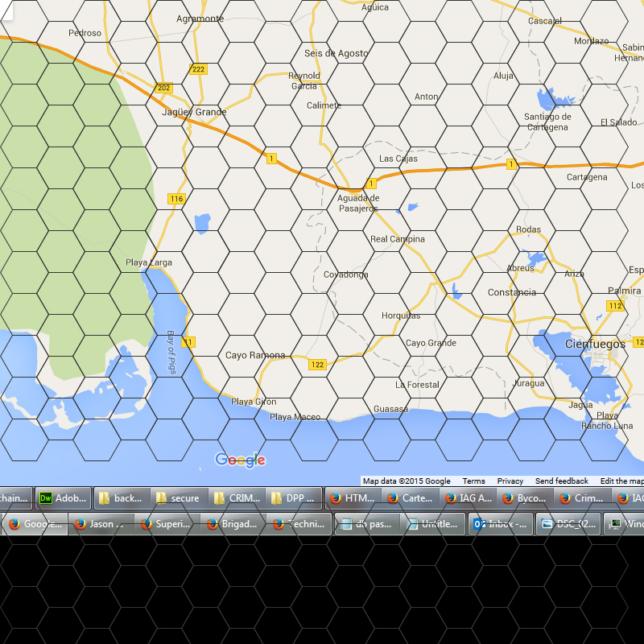Click the Playa Girón label

(x=254, y=402)
